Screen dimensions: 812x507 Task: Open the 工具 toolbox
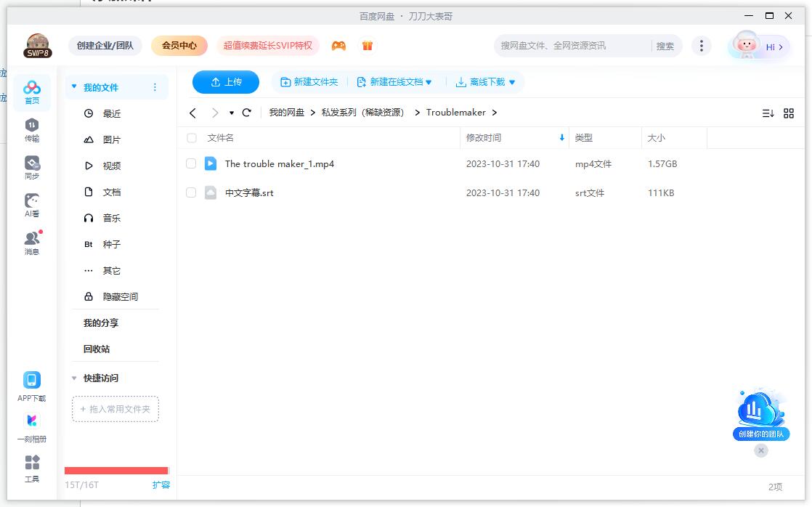point(31,469)
